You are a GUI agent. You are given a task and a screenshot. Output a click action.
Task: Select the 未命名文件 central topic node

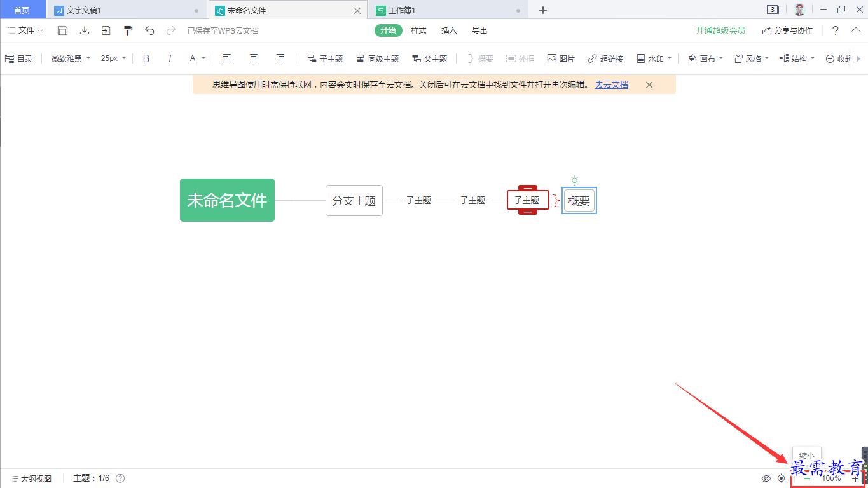(227, 200)
